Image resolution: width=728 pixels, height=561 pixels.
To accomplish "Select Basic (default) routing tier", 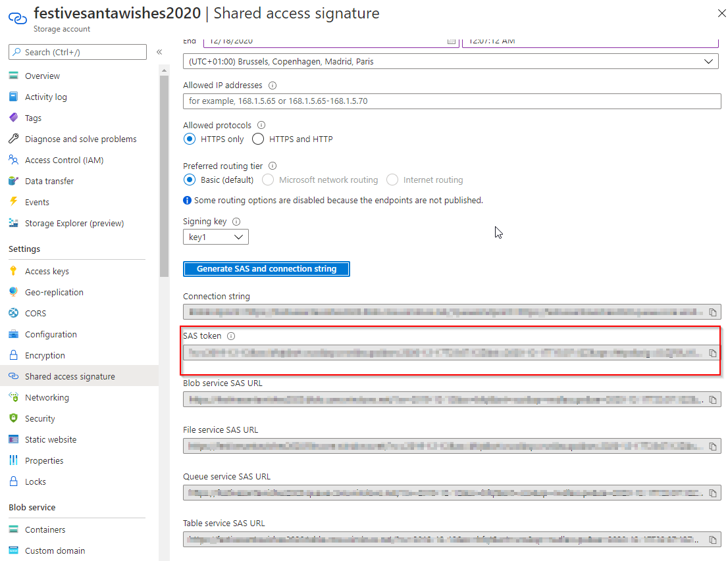I will point(190,180).
